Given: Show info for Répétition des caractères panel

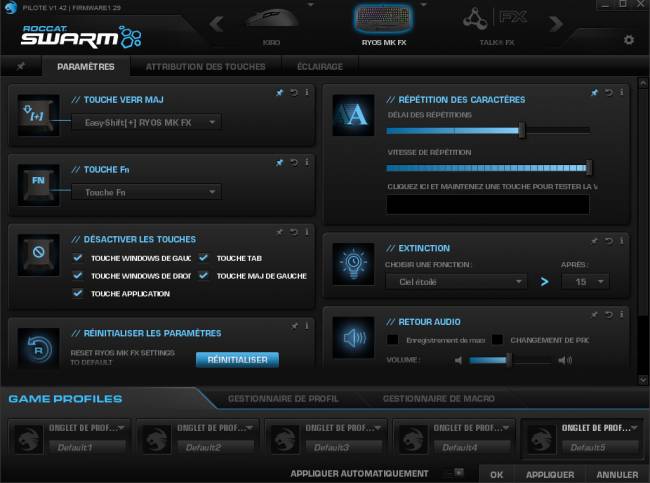Looking at the screenshot, I should tap(621, 92).
